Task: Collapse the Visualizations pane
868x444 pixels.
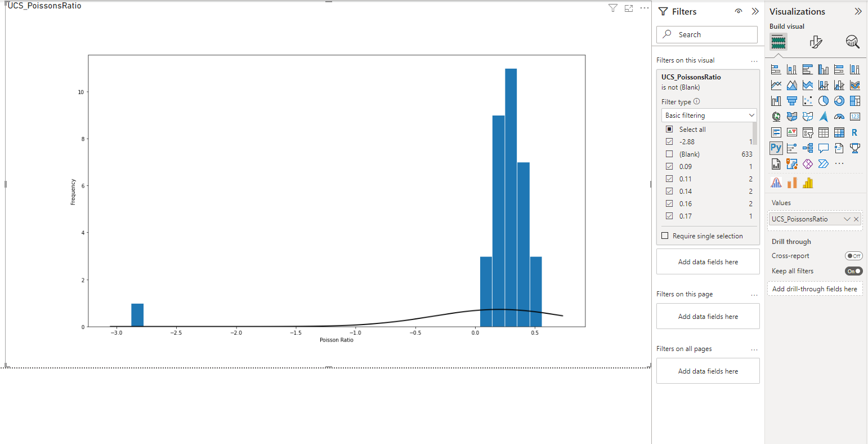Action: pos(858,11)
